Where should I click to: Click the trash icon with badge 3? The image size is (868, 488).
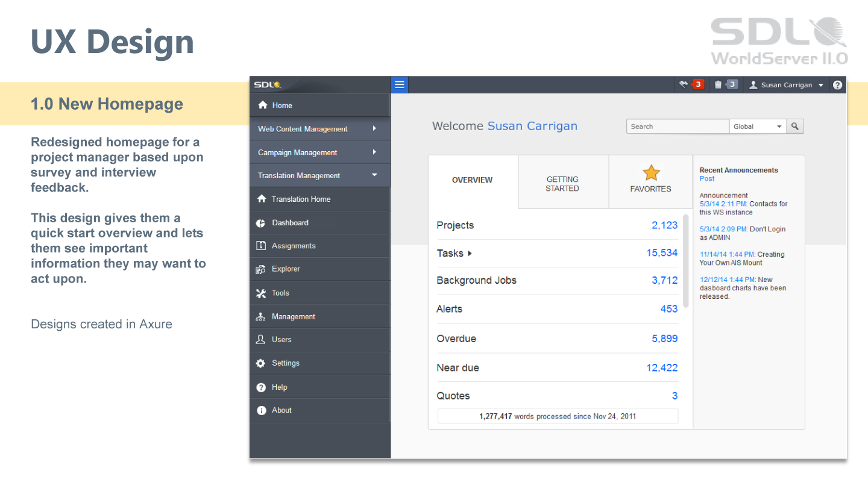pos(725,85)
